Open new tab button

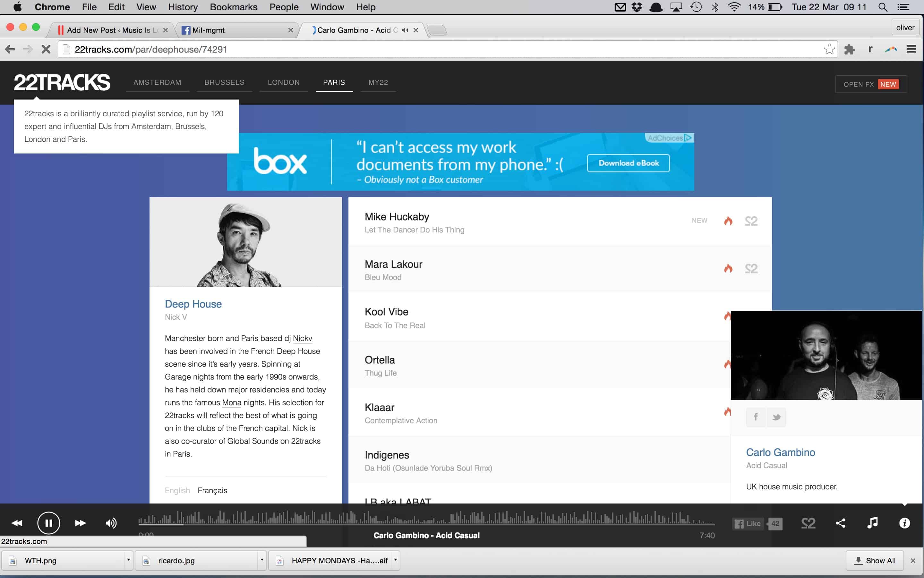437,30
